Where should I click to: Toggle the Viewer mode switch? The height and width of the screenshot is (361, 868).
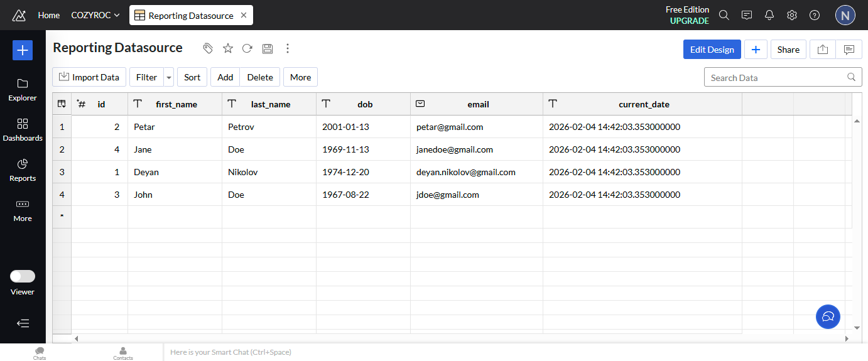pyautogui.click(x=23, y=276)
